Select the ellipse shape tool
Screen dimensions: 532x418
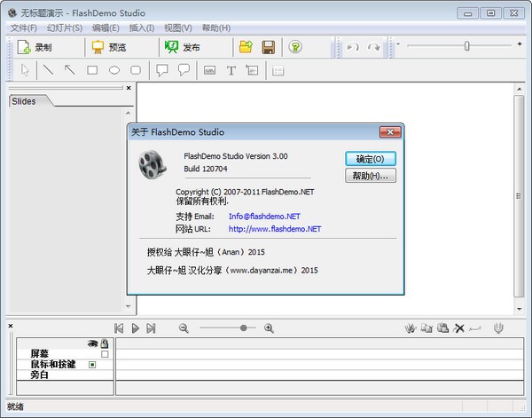point(114,70)
